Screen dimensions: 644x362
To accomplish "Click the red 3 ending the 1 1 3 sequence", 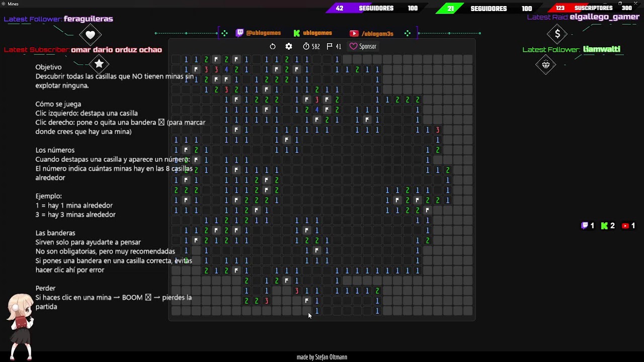I will (x=438, y=130).
